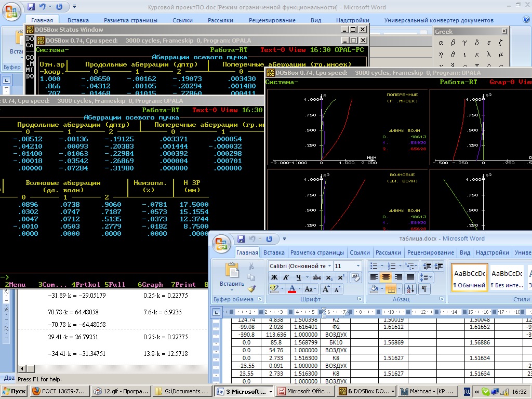This screenshot has width=532, height=399.
Task: Apply italic using the К button
Action: tap(286, 277)
